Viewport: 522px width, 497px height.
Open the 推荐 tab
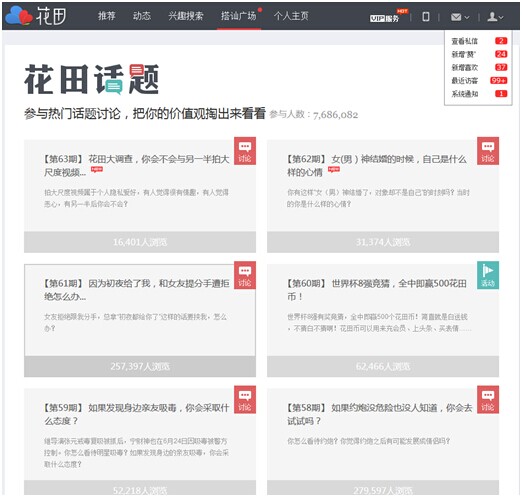(x=107, y=16)
